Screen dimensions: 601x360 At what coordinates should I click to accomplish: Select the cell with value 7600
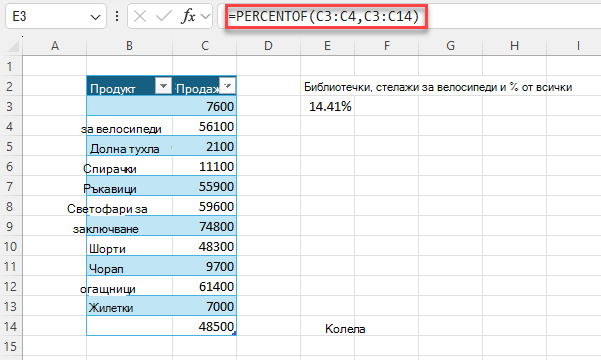pos(205,106)
